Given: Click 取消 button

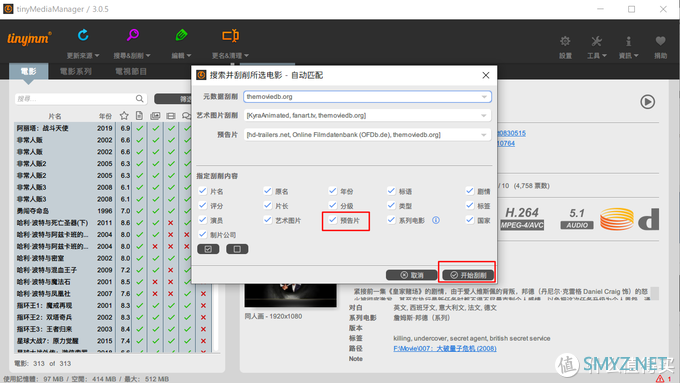Looking at the screenshot, I should click(x=412, y=275).
